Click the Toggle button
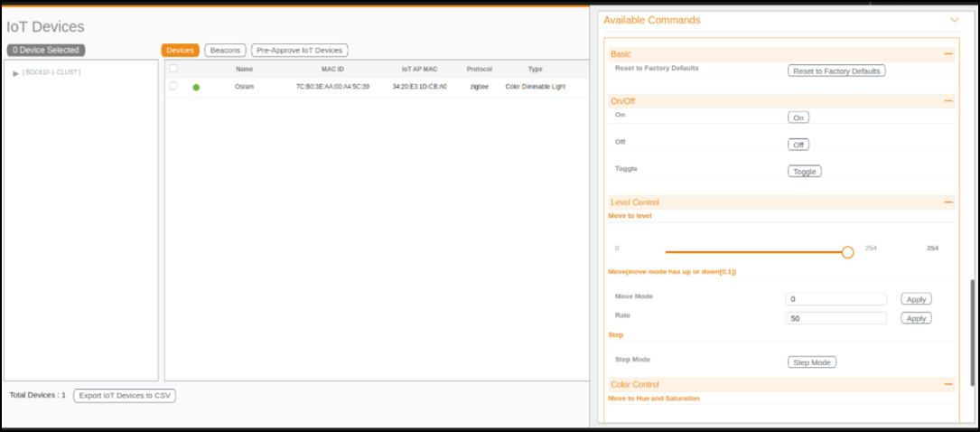Screen dimensions: 980x432 (x=805, y=172)
